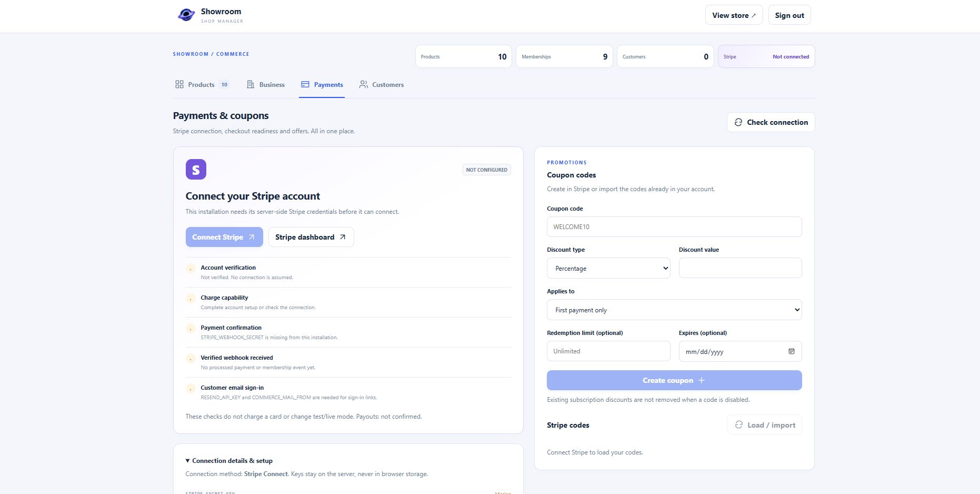Click the arrow icon on Stripe dashboard
980x494 pixels.
pos(343,237)
